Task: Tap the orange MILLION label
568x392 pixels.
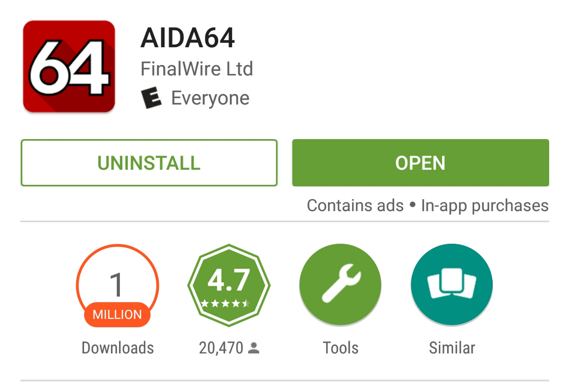Action: click(117, 315)
